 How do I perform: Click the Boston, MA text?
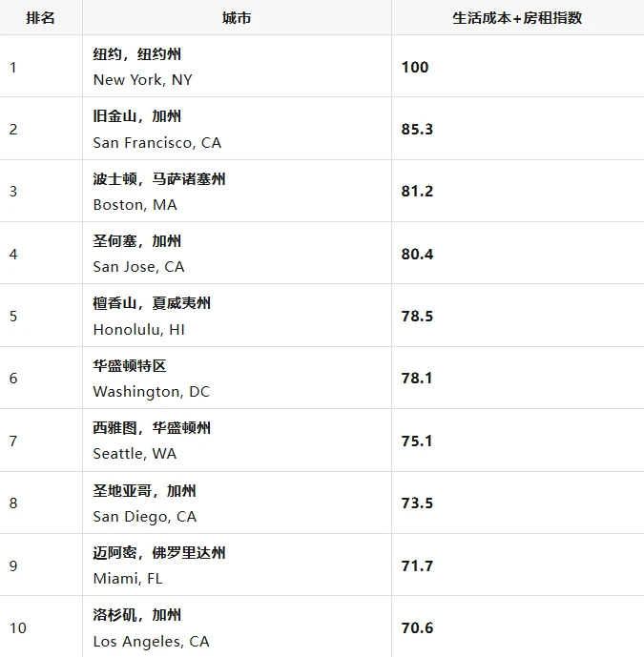point(135,205)
